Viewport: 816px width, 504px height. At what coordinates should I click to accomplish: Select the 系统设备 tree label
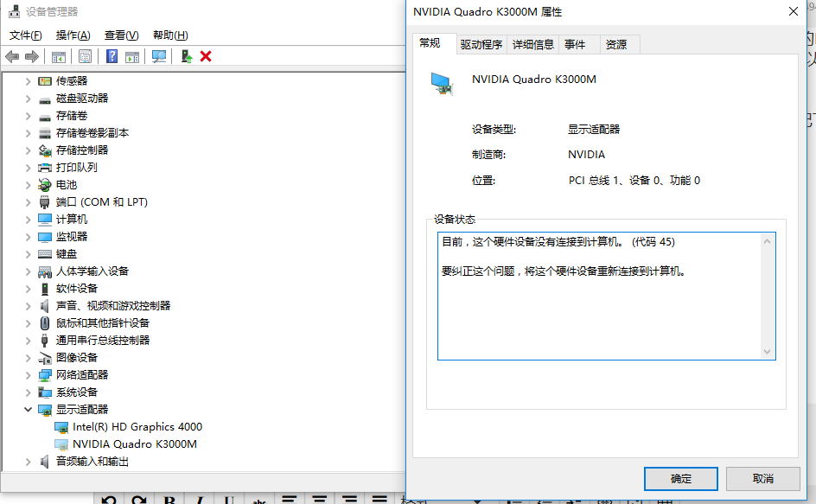[x=77, y=392]
